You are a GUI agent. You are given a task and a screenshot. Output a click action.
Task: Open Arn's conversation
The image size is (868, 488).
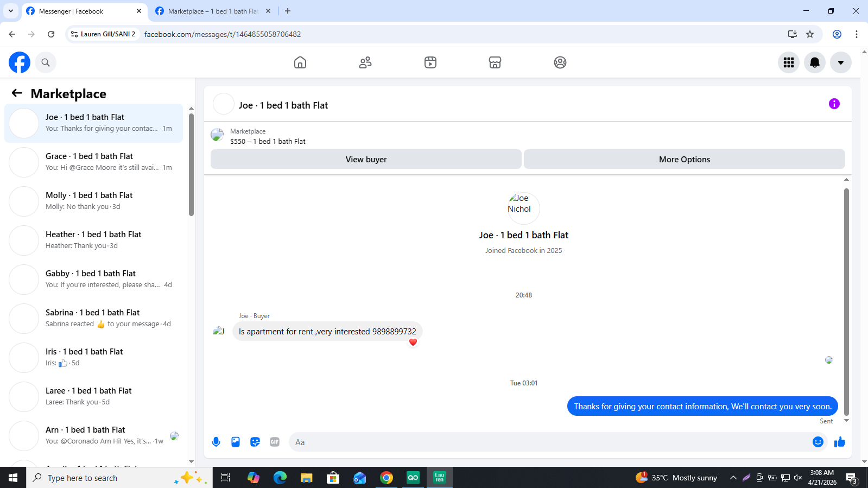pyautogui.click(x=93, y=436)
